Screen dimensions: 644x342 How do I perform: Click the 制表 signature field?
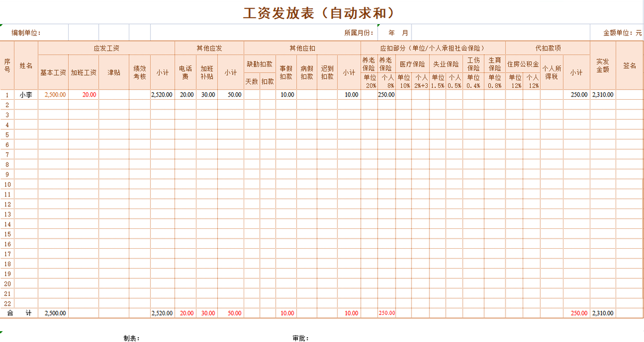(156, 338)
